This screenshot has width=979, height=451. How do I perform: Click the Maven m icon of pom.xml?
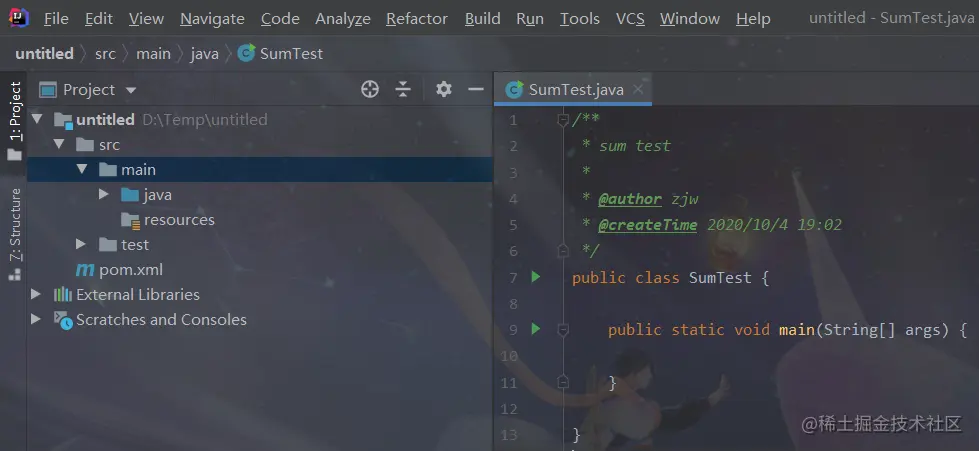(x=84, y=270)
